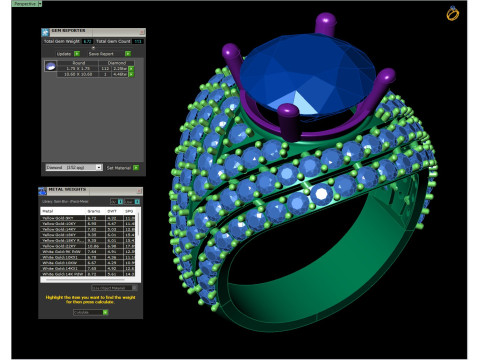Click the Total Gem Weight value field
Image resolution: width=480 pixels, height=360 pixels.
point(87,41)
